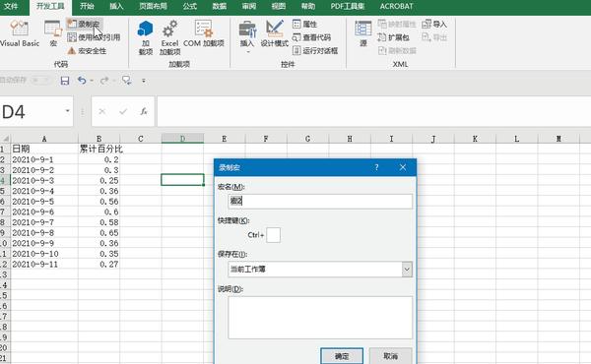This screenshot has width=591, height=364.
Task: Open the Macros (宏) list button
Action: click(53, 33)
